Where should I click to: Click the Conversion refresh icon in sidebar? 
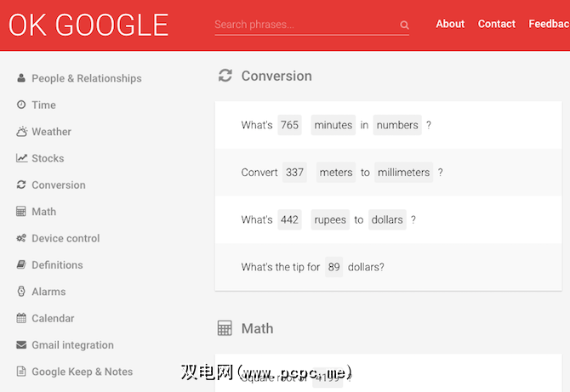pos(21,185)
